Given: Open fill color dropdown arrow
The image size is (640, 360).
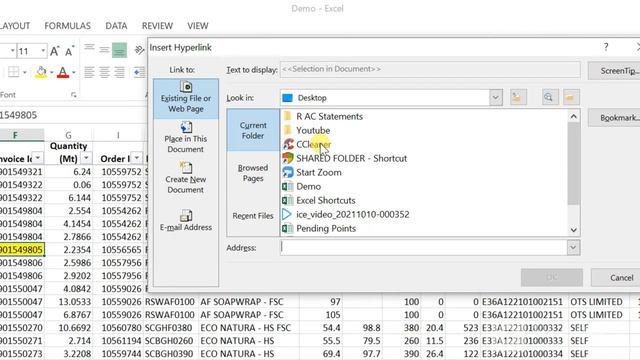Looking at the screenshot, I should click(x=51, y=73).
